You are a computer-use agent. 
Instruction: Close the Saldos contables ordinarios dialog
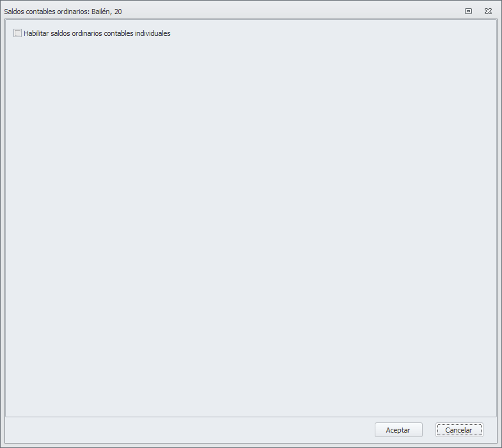(x=488, y=12)
